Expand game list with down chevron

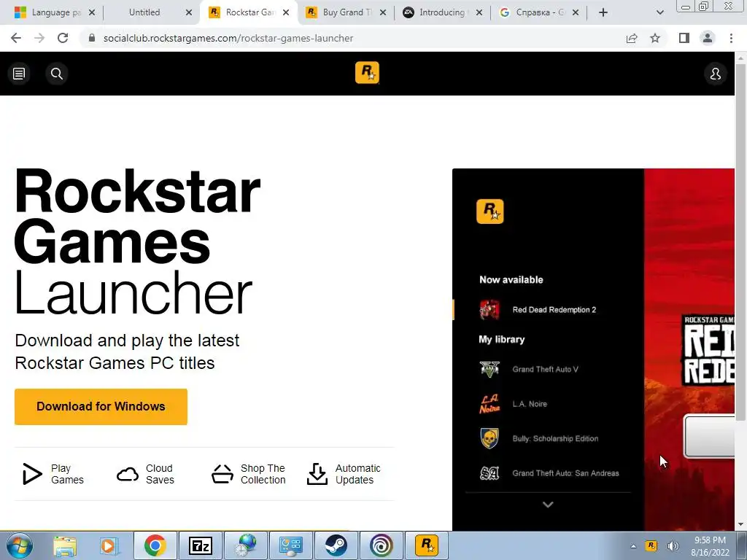548,505
